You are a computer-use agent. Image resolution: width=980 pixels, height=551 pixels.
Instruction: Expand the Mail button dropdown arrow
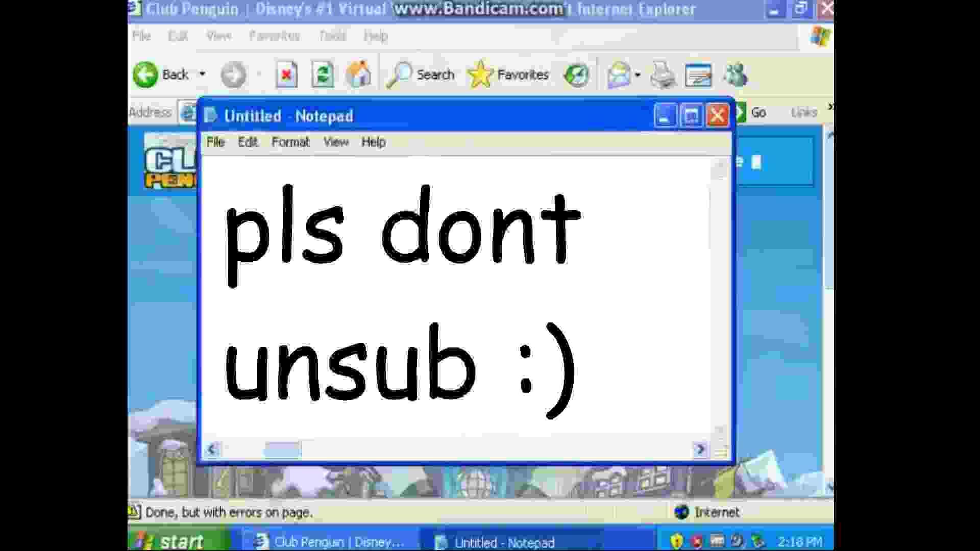[x=638, y=75]
